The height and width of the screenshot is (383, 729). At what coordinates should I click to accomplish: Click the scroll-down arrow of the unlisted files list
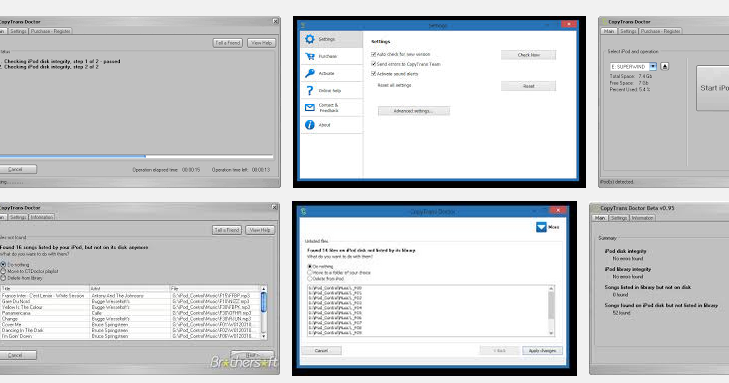click(551, 333)
